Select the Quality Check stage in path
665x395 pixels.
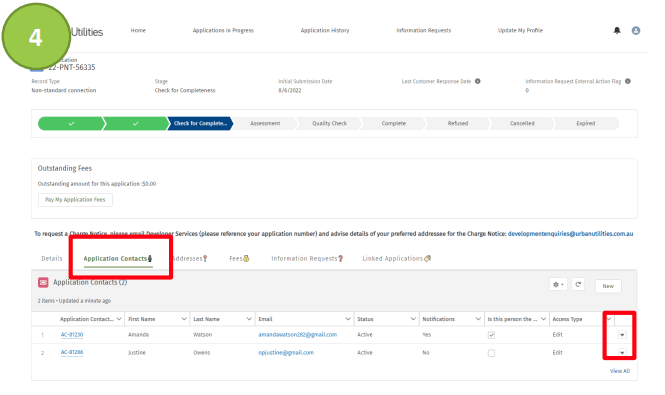tap(330, 123)
